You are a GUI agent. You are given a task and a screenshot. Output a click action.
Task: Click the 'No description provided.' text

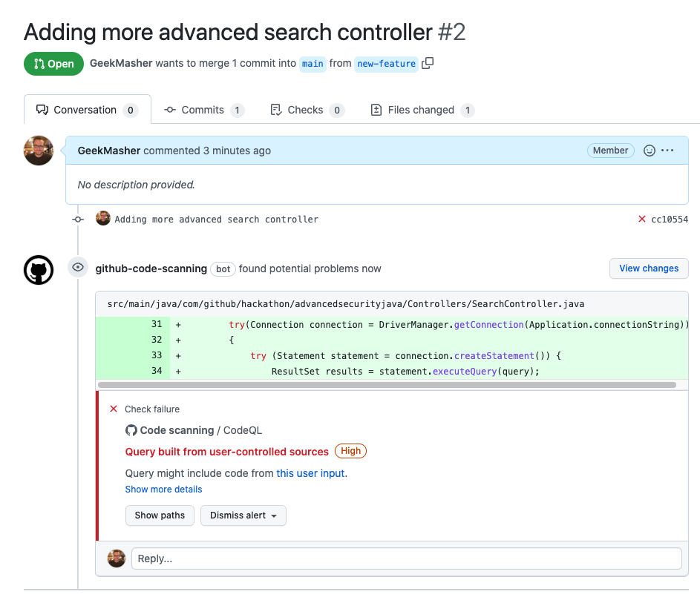(136, 185)
